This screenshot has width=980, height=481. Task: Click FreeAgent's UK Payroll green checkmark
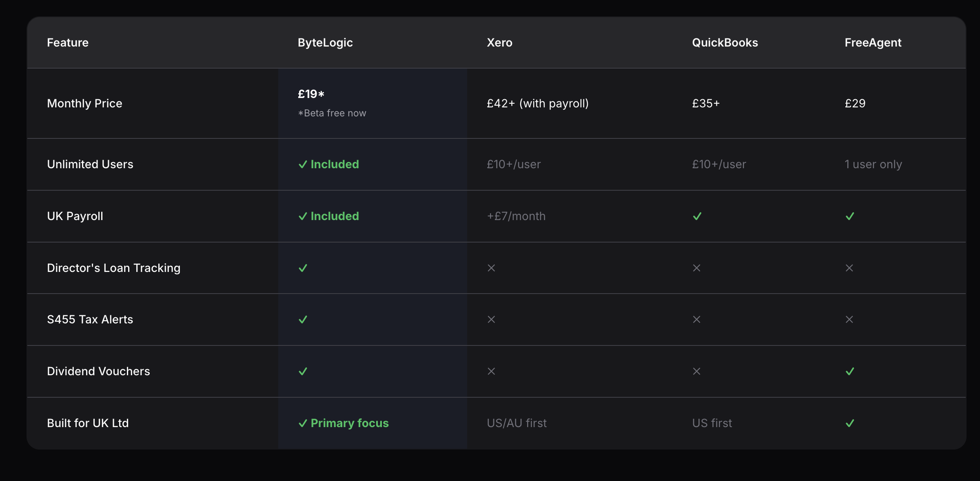pos(850,216)
